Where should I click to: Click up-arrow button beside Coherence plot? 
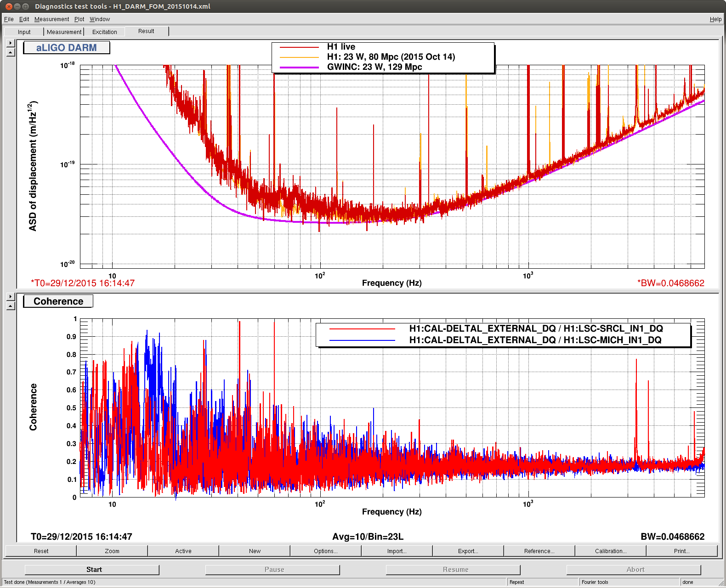click(x=11, y=306)
